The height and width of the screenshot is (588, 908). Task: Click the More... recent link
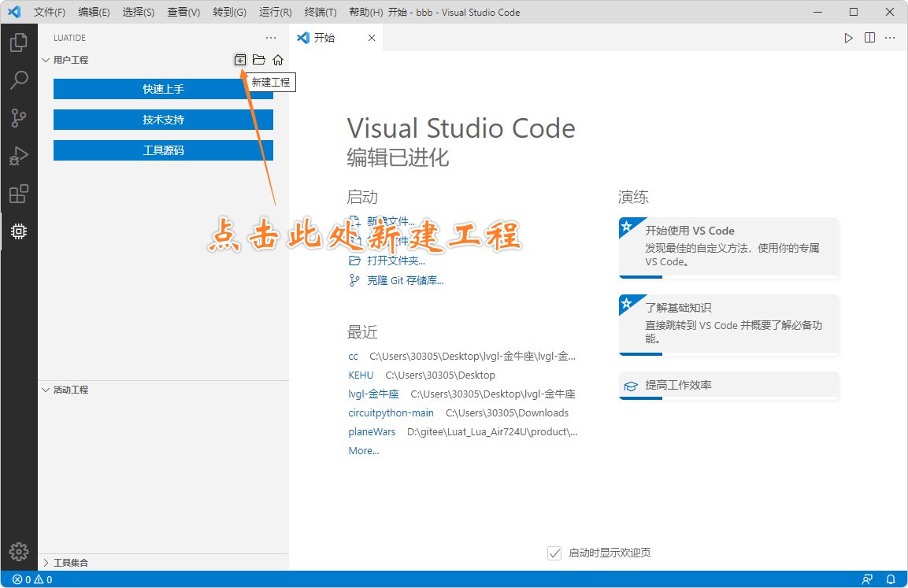click(x=364, y=451)
